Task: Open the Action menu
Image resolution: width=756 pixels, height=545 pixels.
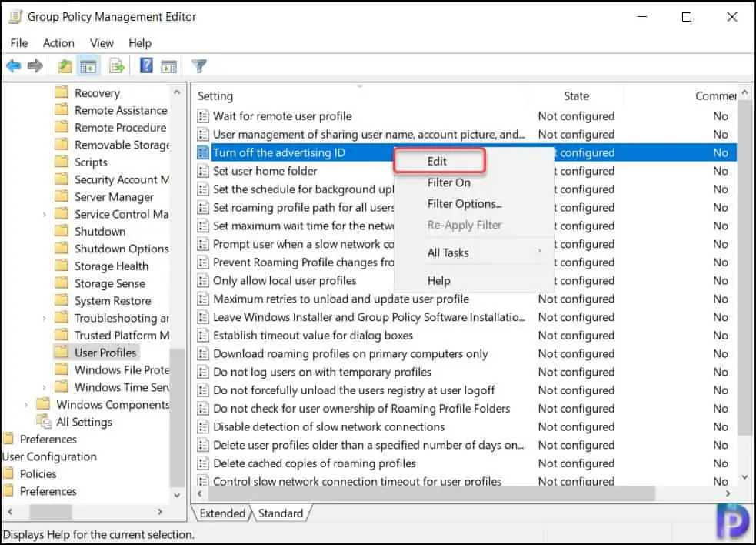Action: pos(58,43)
